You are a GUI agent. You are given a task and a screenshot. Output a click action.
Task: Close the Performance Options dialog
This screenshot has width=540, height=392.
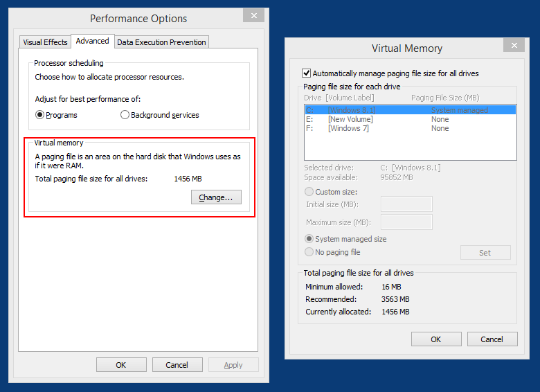coord(253,16)
